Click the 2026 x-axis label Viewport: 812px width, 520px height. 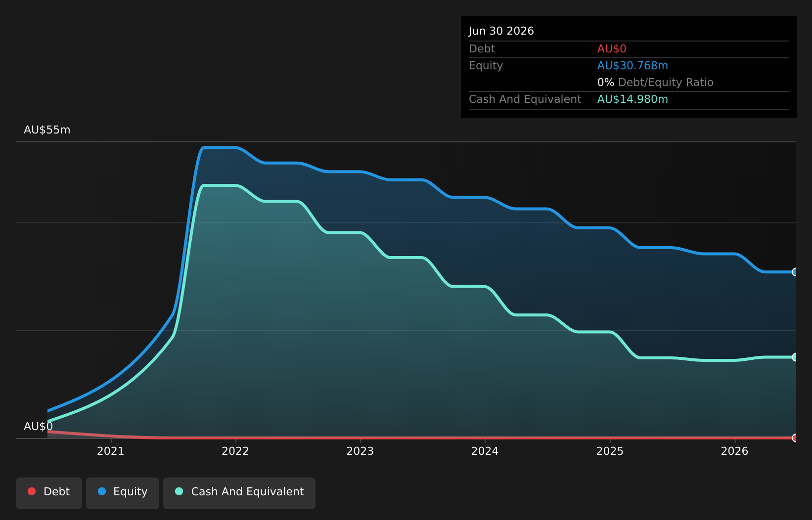tap(735, 451)
